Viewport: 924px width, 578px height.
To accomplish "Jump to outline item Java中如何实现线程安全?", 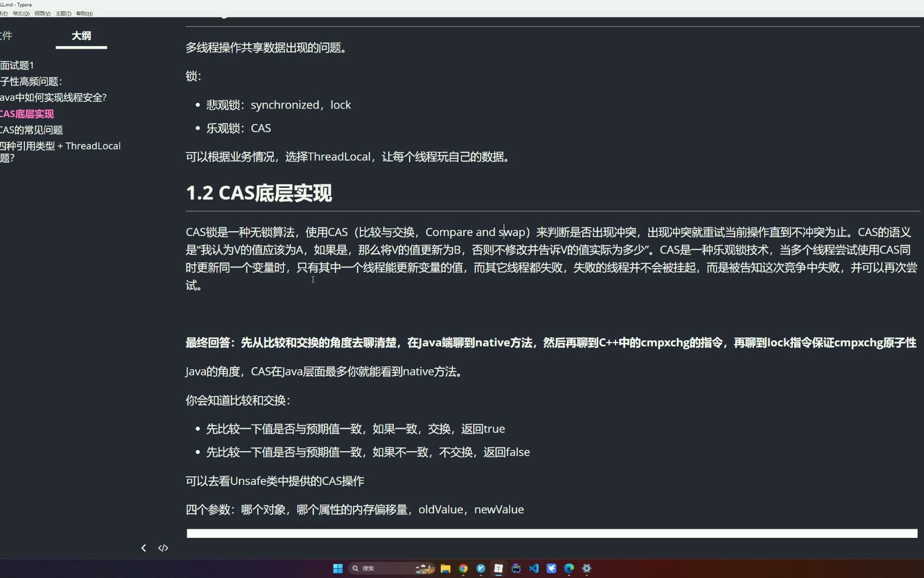I will pyautogui.click(x=53, y=97).
